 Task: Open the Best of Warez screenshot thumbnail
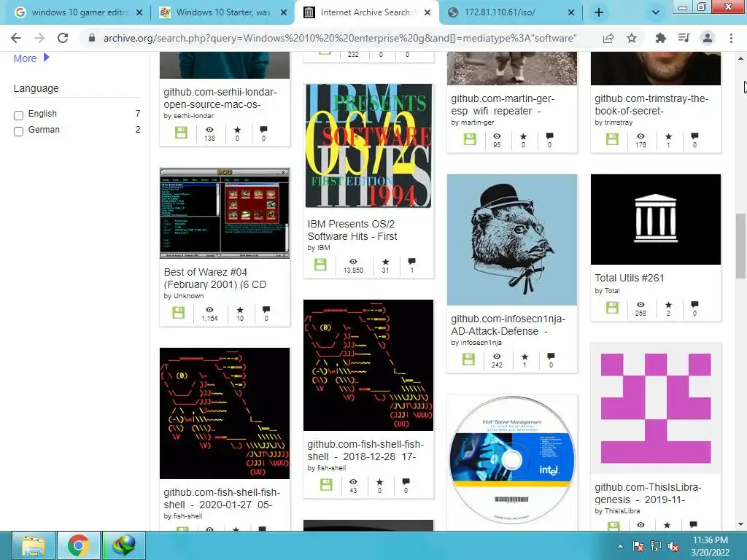tap(225, 214)
